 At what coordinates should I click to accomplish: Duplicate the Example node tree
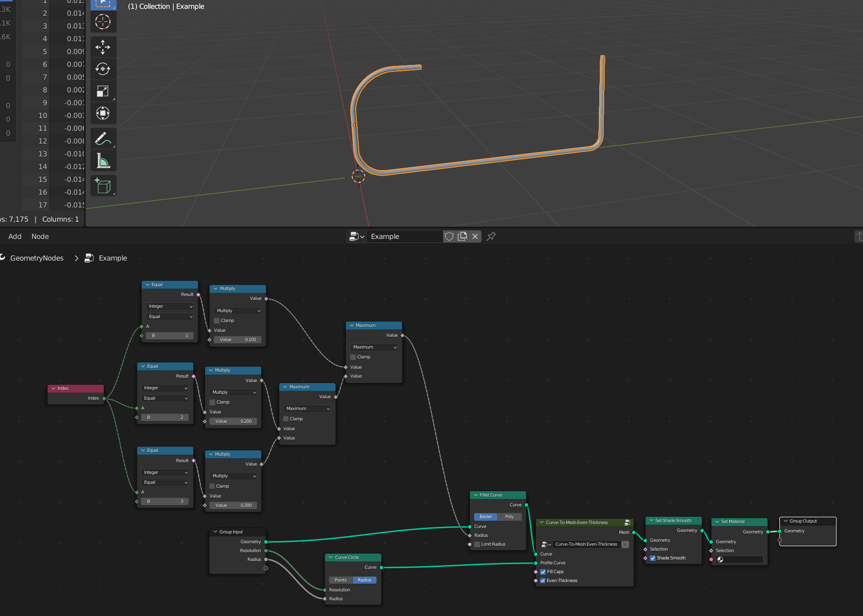click(x=462, y=236)
